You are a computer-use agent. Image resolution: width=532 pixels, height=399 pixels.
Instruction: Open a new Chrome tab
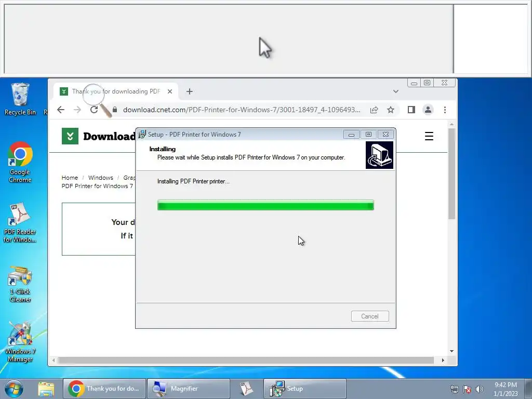point(189,91)
